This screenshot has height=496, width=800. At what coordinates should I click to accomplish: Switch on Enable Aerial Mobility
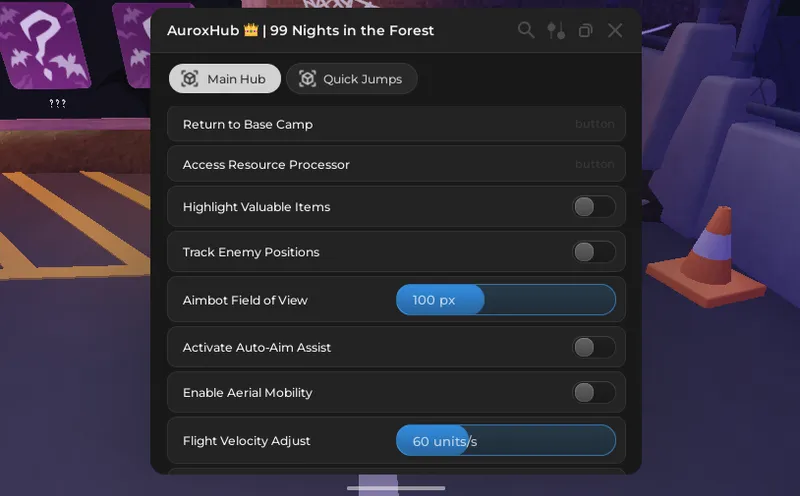click(x=593, y=392)
